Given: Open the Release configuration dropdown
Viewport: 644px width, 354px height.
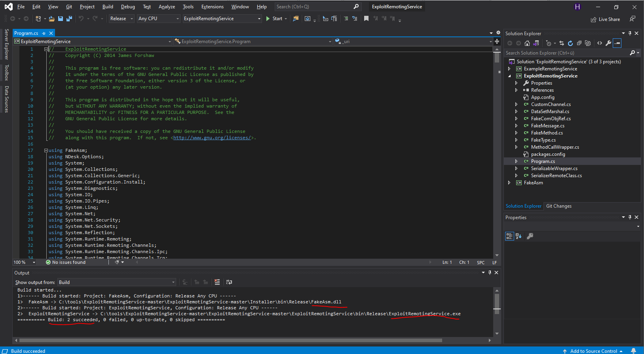Looking at the screenshot, I should [122, 19].
